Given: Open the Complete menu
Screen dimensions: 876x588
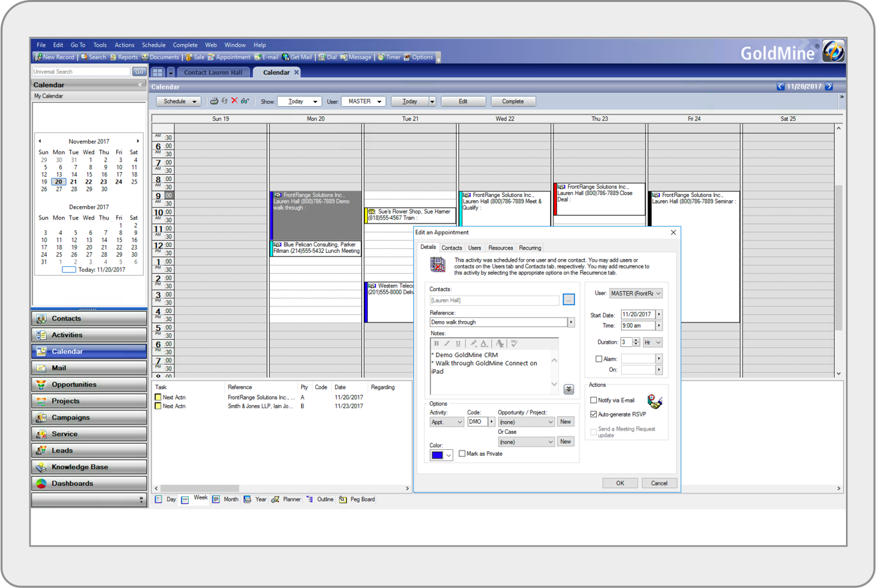Looking at the screenshot, I should [185, 45].
